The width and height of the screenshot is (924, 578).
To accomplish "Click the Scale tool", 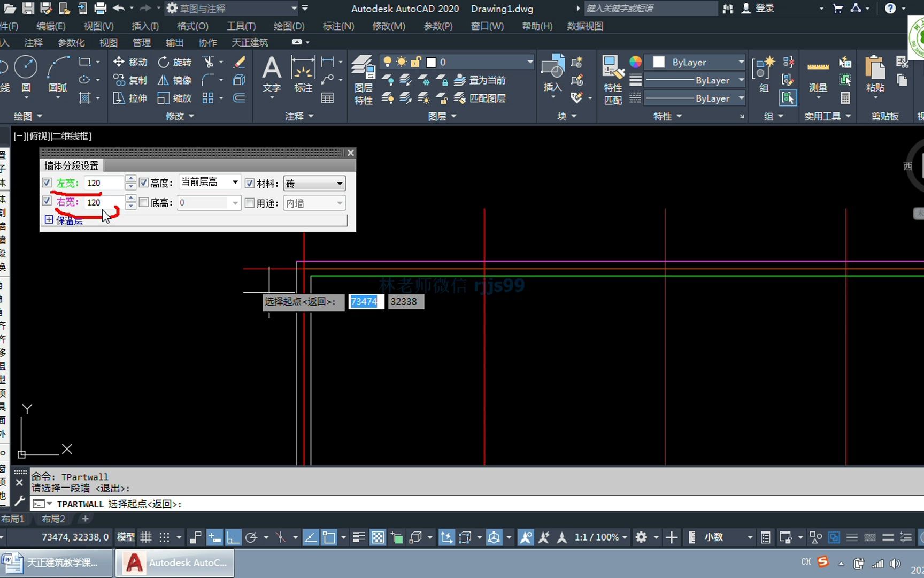I will (174, 98).
